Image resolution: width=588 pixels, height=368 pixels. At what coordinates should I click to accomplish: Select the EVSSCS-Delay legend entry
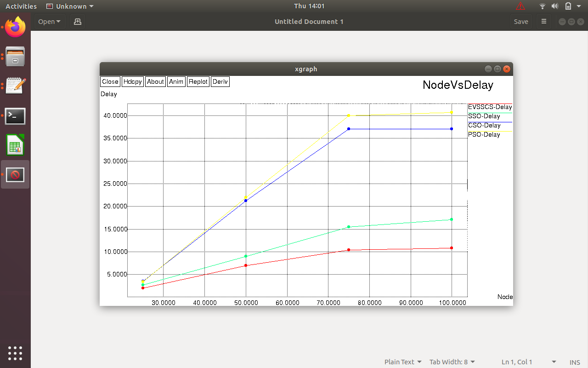(x=490, y=107)
